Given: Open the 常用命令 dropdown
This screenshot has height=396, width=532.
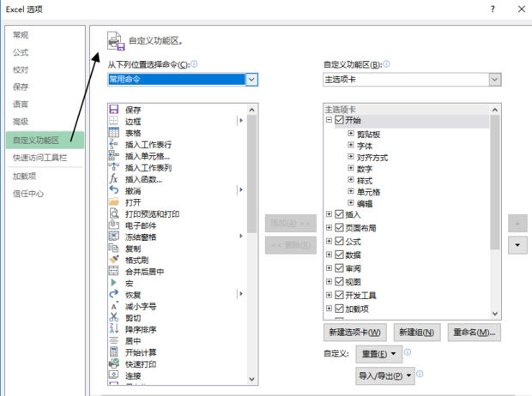Looking at the screenshot, I should point(251,80).
